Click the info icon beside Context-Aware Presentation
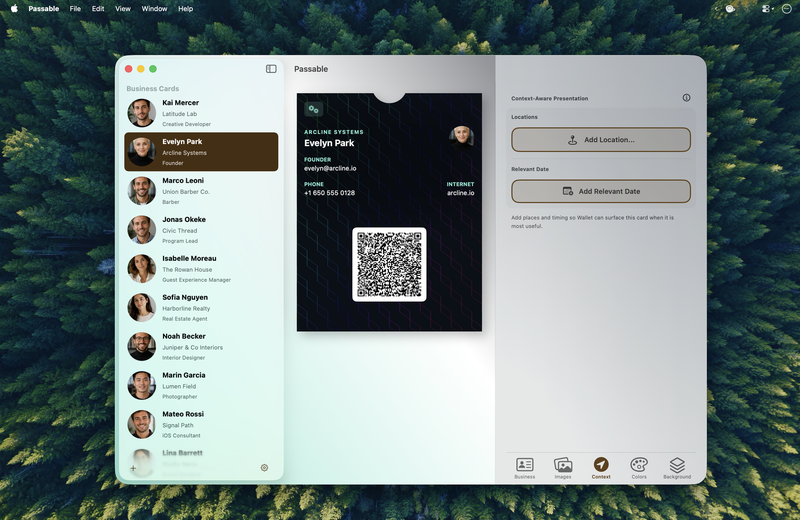Viewport: 800px width, 520px height. click(686, 98)
